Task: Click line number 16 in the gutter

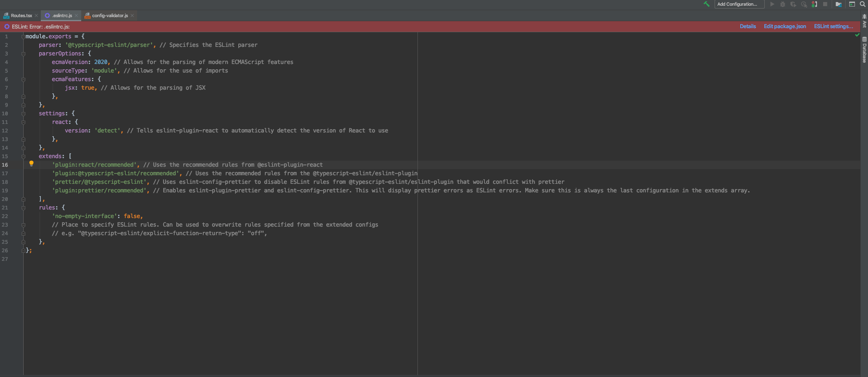Action: point(5,165)
